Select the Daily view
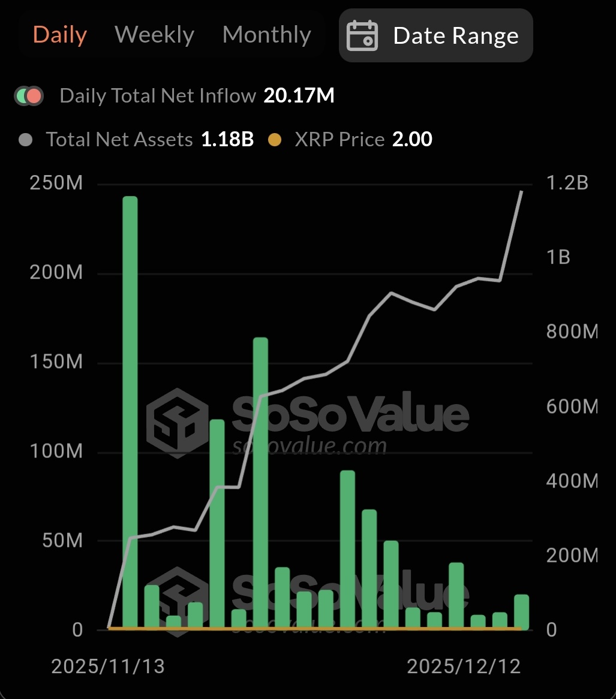This screenshot has height=699, width=616. pyautogui.click(x=59, y=35)
